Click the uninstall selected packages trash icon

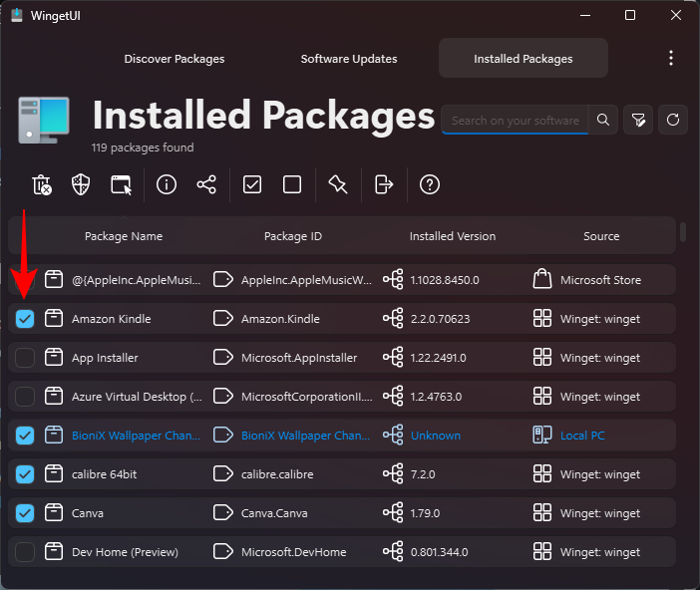click(42, 184)
